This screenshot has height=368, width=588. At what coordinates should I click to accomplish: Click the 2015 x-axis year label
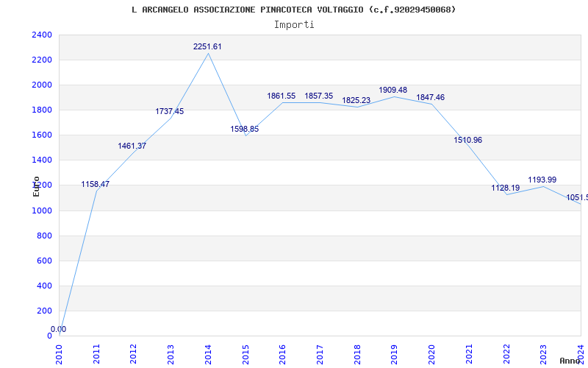click(245, 354)
